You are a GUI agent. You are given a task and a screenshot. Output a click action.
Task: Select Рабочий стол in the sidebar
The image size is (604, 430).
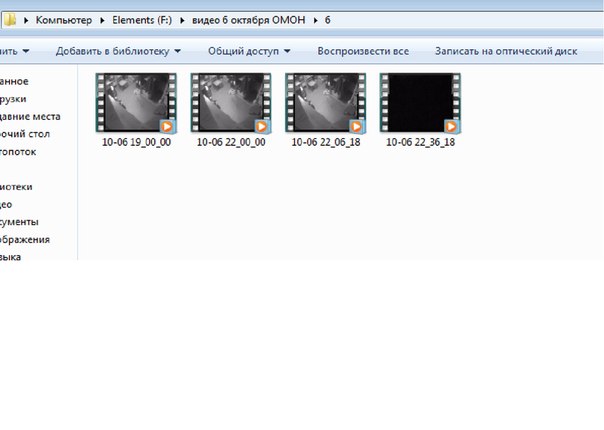click(25, 133)
